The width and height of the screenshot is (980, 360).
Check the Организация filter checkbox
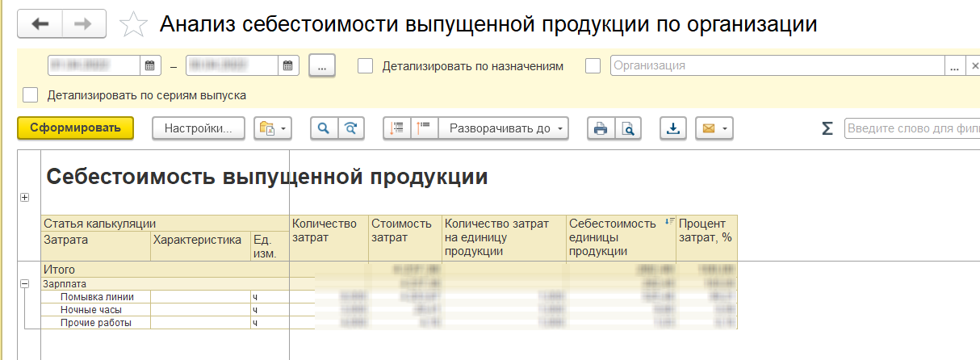(593, 65)
